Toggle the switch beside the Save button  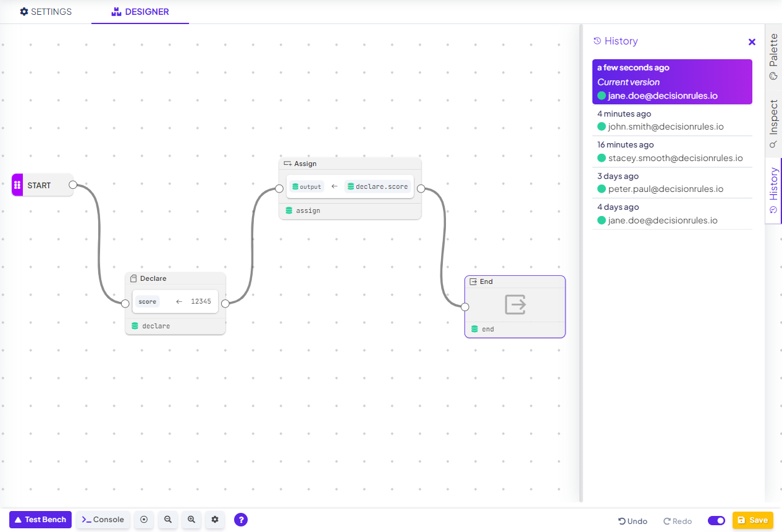pyautogui.click(x=717, y=520)
